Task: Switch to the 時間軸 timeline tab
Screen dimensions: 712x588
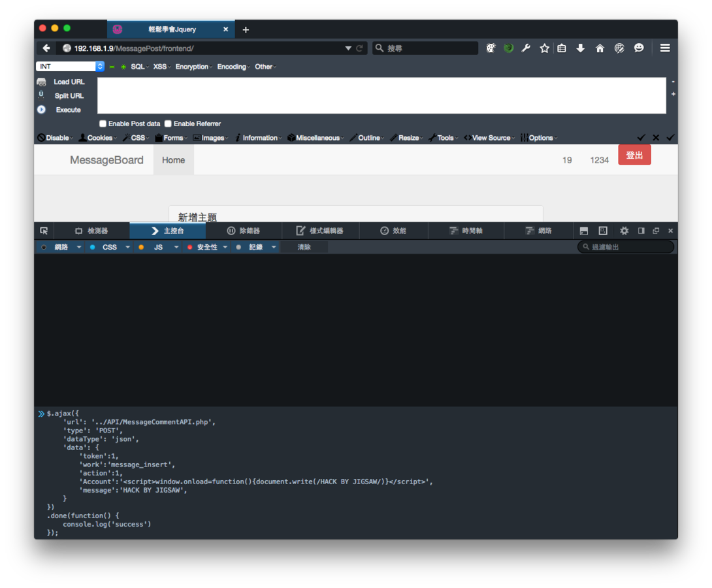Action: coord(466,231)
